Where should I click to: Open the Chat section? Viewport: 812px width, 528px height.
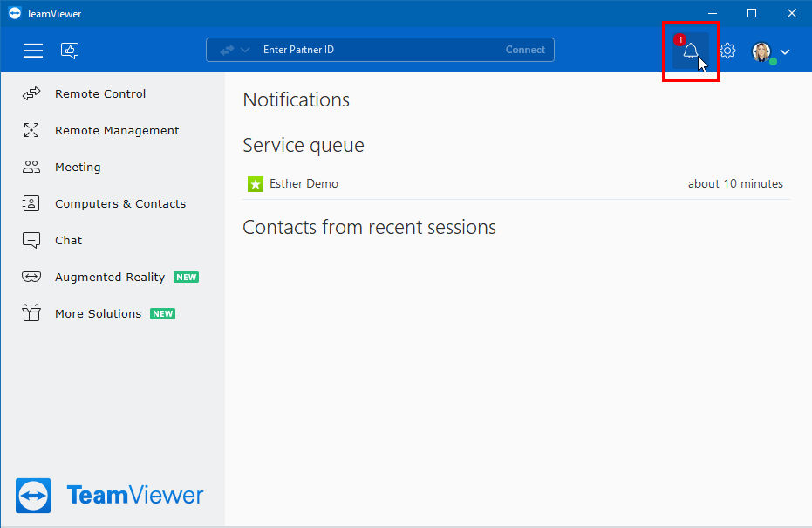click(x=68, y=240)
